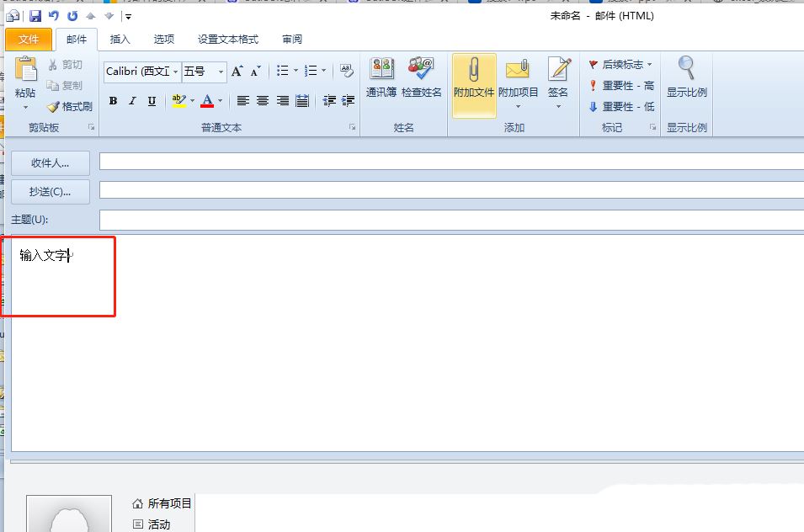
Task: Open 显示比例 zoom settings
Action: 686,84
